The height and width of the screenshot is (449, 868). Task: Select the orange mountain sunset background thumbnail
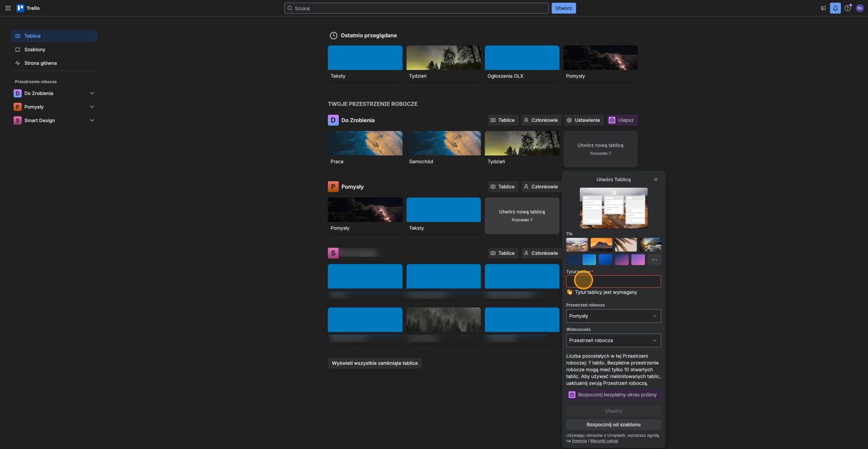(601, 245)
